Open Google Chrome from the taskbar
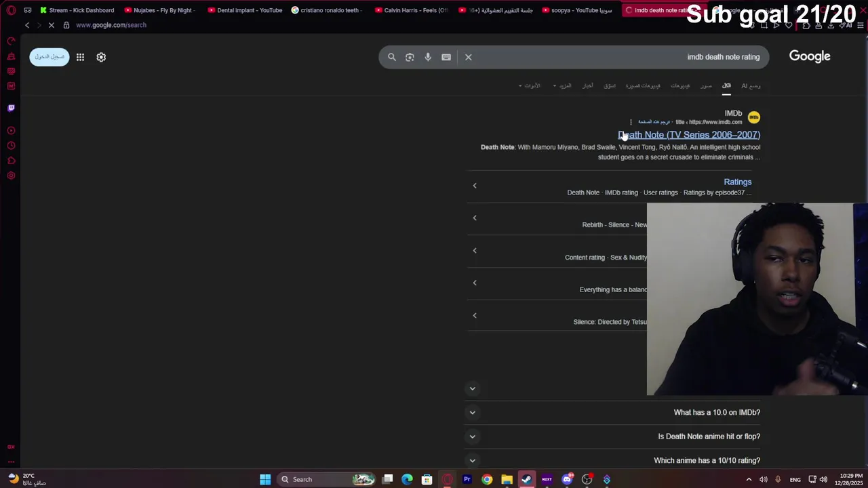Viewport: 868px width, 488px height. pyautogui.click(x=487, y=479)
